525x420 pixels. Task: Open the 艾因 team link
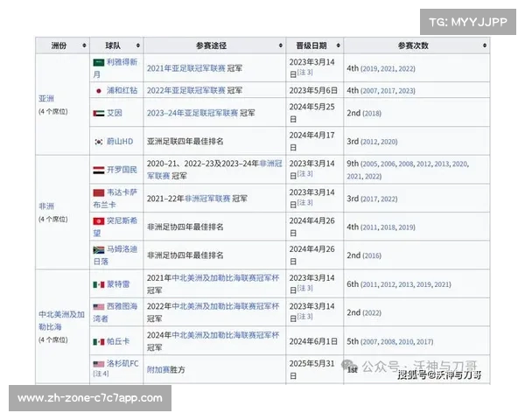pos(114,113)
